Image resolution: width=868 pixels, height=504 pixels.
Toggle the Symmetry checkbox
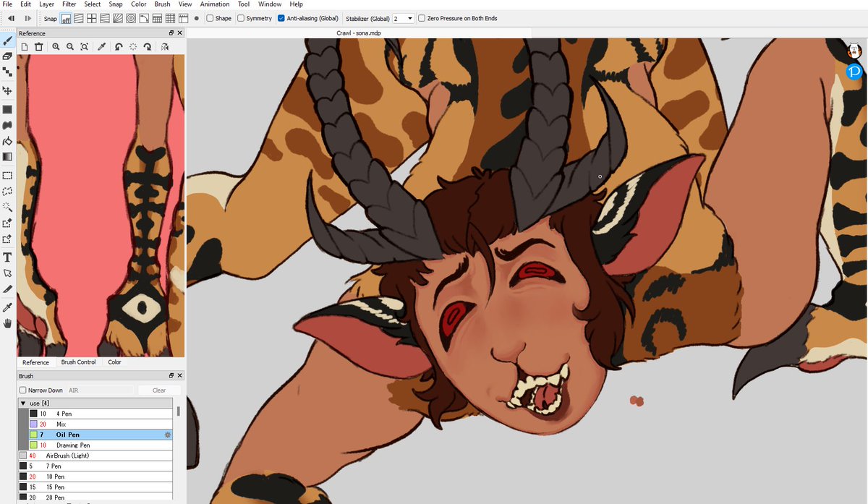[x=241, y=18]
